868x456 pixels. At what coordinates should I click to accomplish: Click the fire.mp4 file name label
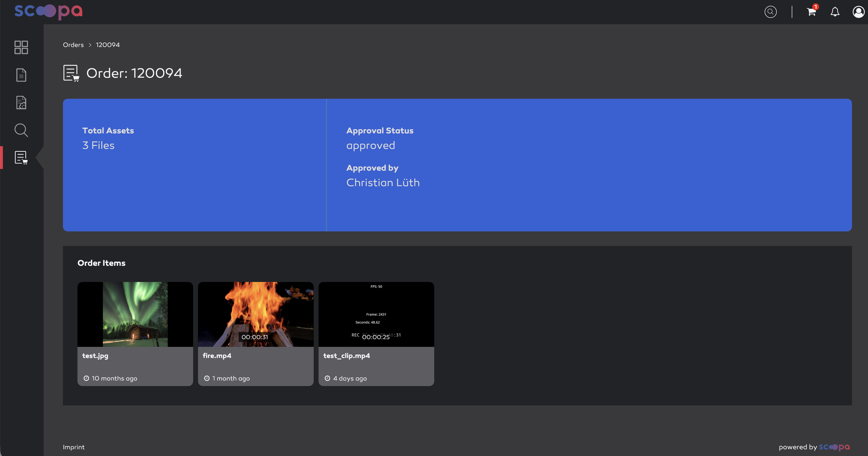[217, 356]
